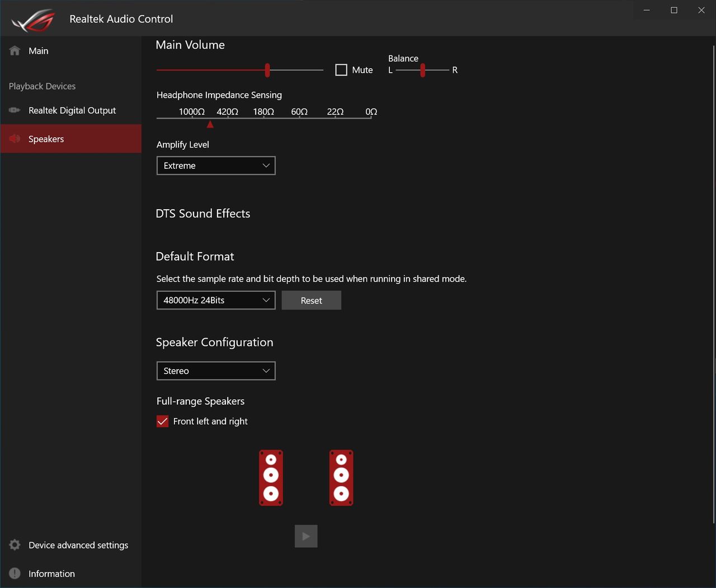This screenshot has width=716, height=588.
Task: Close the Realtek Audio Control window
Action: click(x=701, y=10)
